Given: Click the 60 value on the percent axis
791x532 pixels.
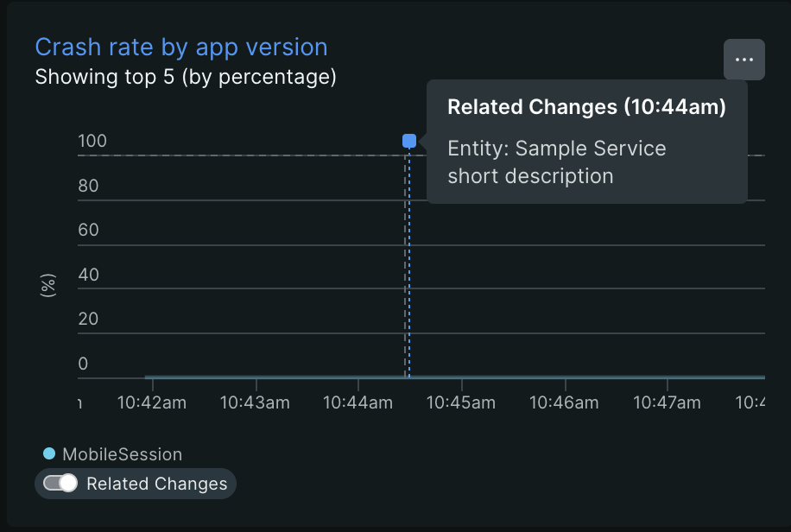Looking at the screenshot, I should coord(88,231).
